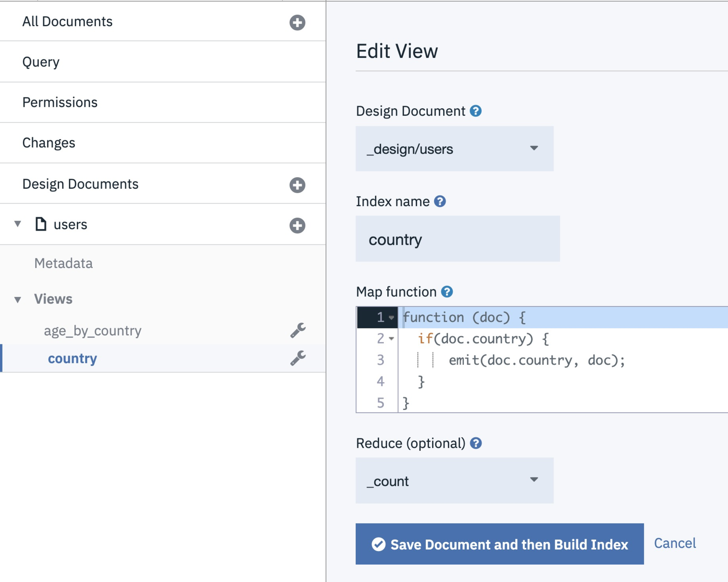This screenshot has width=728, height=582.
Task: Click wrench icon for age_by_country view
Action: click(298, 331)
